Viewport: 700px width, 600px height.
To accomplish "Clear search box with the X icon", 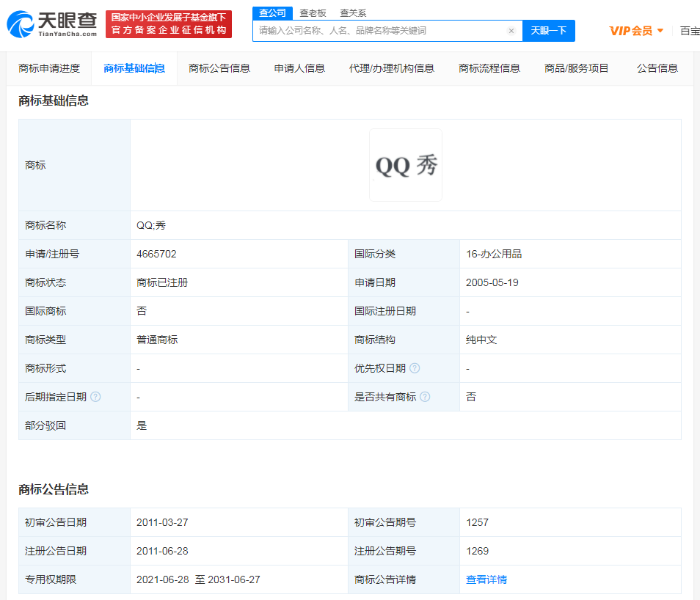I will 511,31.
